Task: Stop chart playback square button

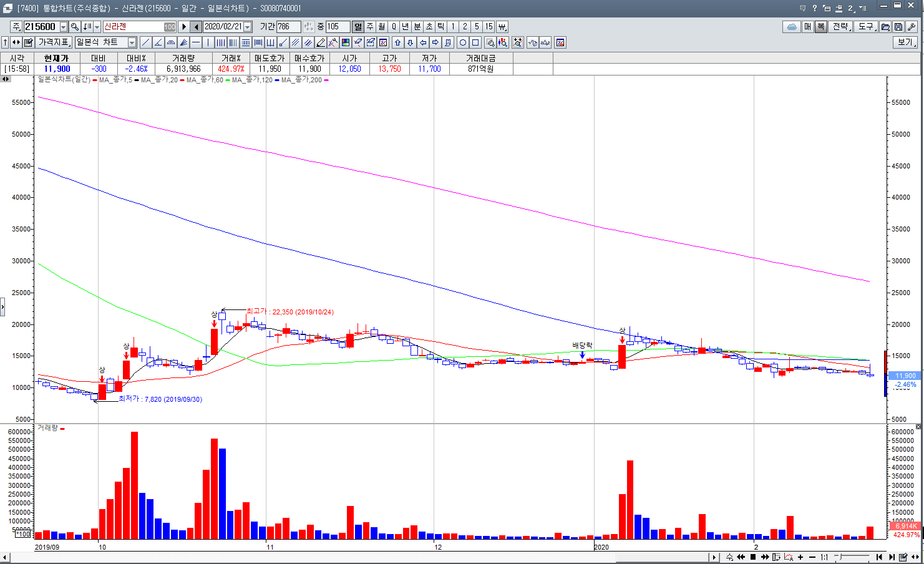Action: (x=753, y=557)
